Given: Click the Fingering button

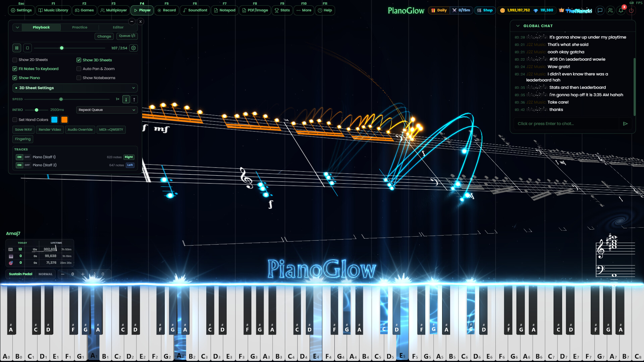Looking at the screenshot, I should (23, 139).
